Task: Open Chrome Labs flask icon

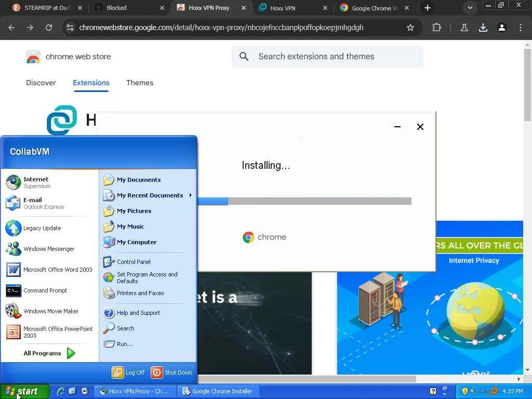Action: pos(464,28)
